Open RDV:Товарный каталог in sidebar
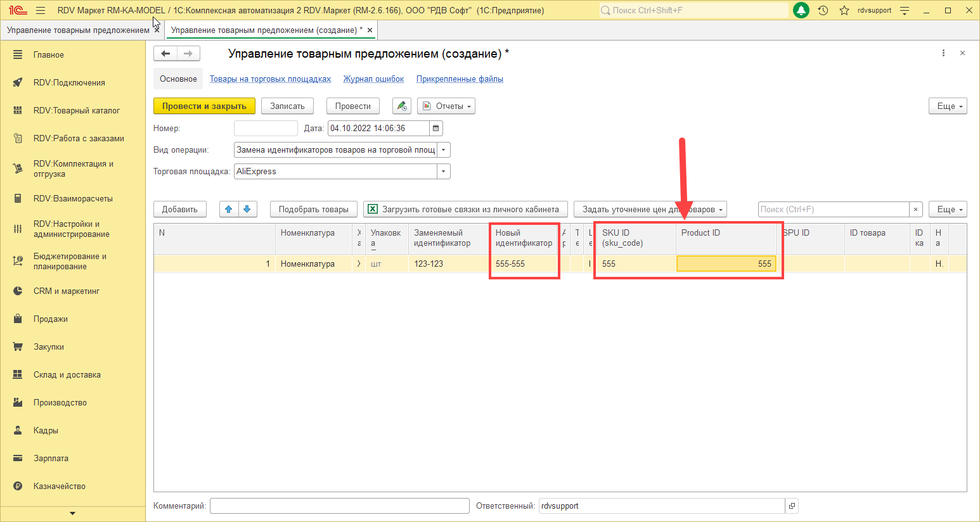The image size is (980, 522). (76, 110)
